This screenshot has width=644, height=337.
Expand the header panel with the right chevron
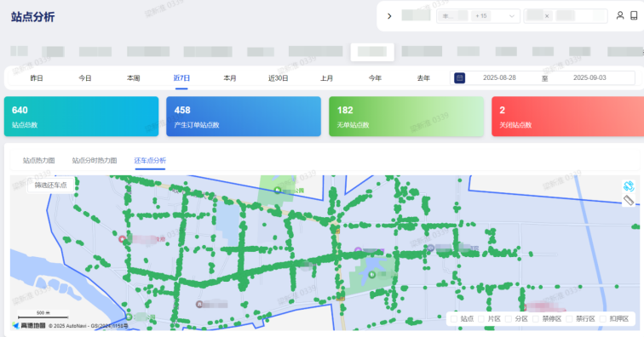pos(389,16)
